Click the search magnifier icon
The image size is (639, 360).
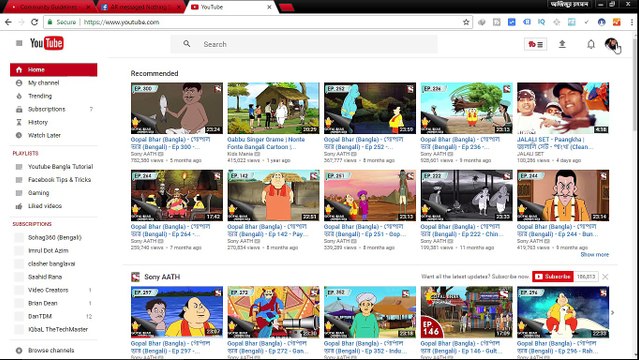pos(187,44)
